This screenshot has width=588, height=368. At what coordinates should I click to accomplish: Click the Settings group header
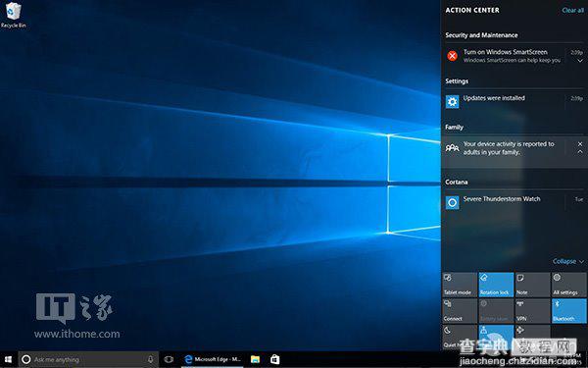click(x=457, y=81)
